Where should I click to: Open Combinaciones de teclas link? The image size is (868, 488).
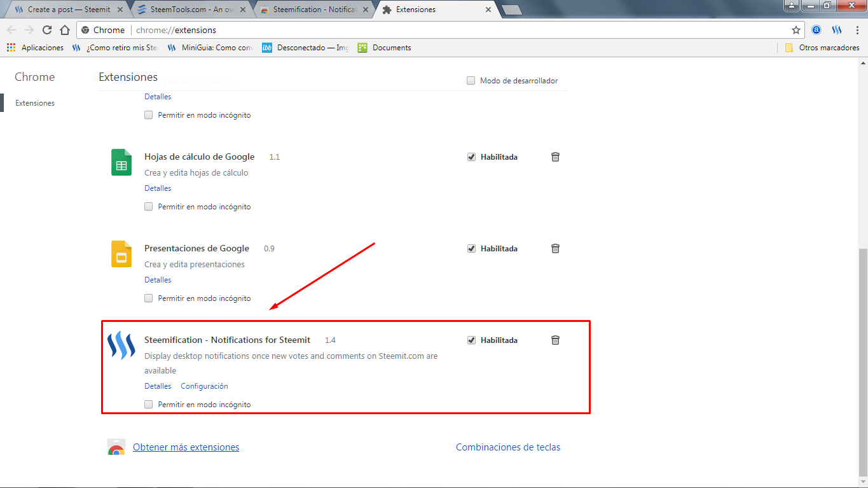508,447
